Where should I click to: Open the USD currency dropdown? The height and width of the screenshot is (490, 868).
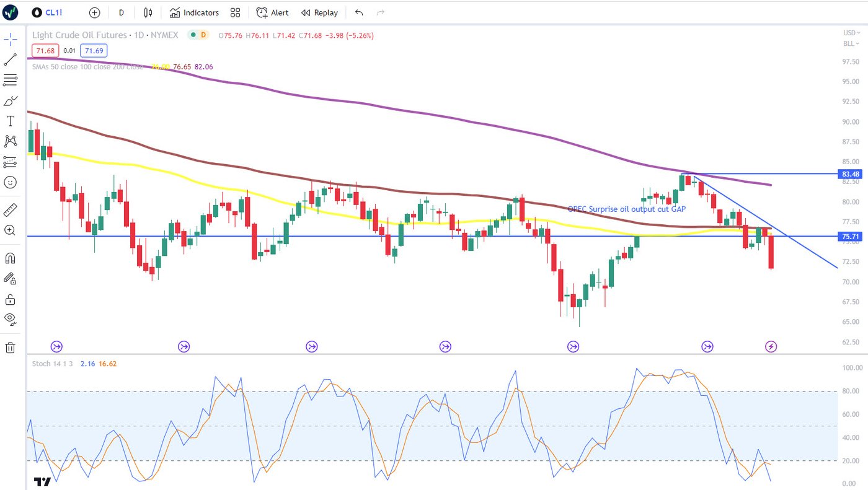pyautogui.click(x=849, y=33)
